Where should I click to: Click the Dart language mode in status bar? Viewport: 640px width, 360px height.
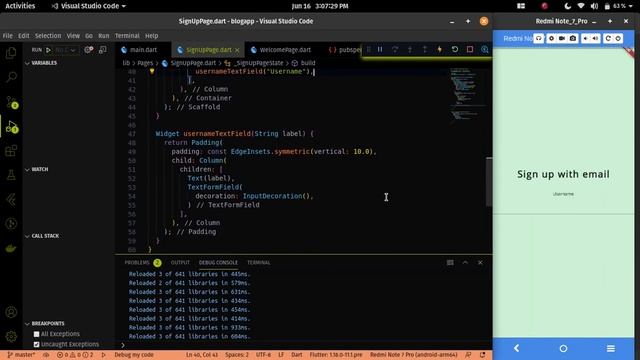point(297,355)
